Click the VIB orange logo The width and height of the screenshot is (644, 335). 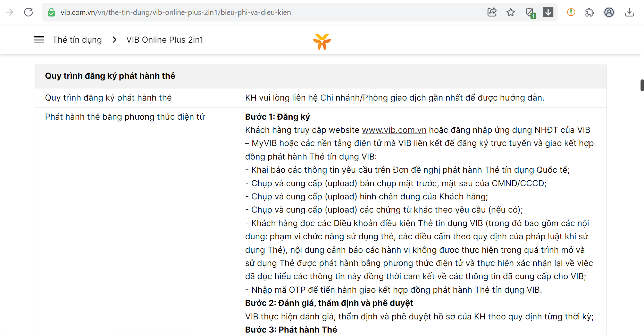point(322,42)
